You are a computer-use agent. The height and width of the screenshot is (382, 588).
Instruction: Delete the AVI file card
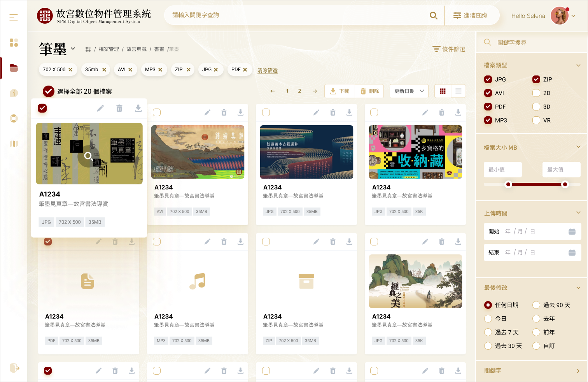pos(224,112)
